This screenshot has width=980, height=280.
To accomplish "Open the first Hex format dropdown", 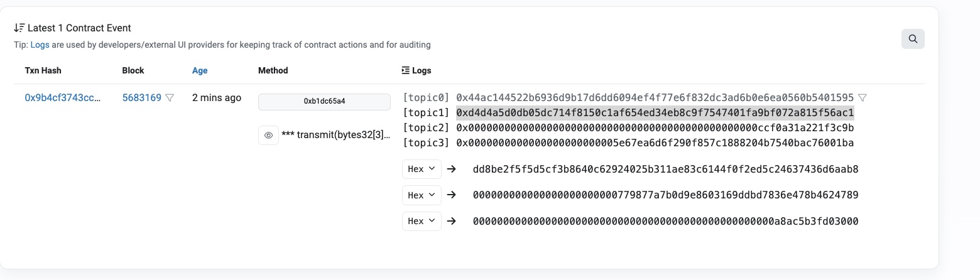I will pyautogui.click(x=422, y=169).
